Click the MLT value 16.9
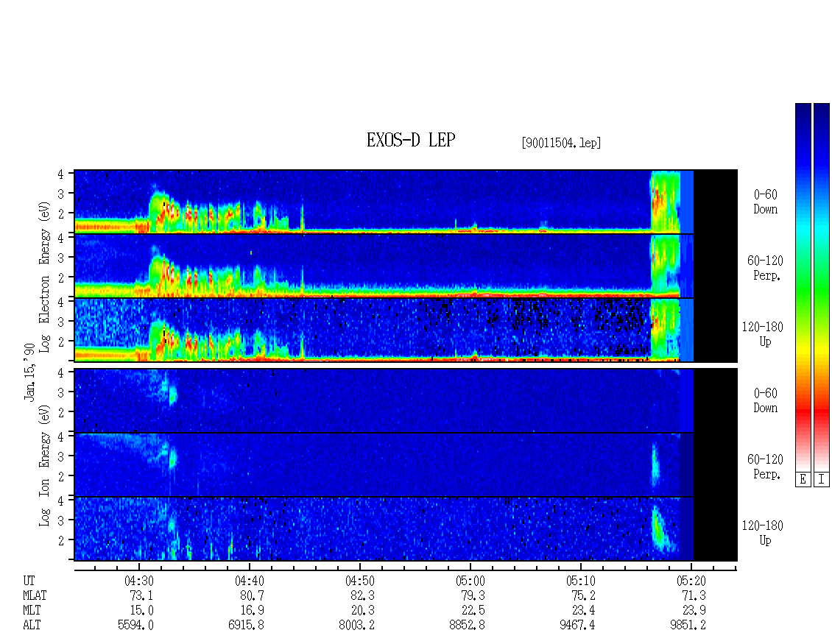This screenshot has width=832, height=644. [x=252, y=611]
